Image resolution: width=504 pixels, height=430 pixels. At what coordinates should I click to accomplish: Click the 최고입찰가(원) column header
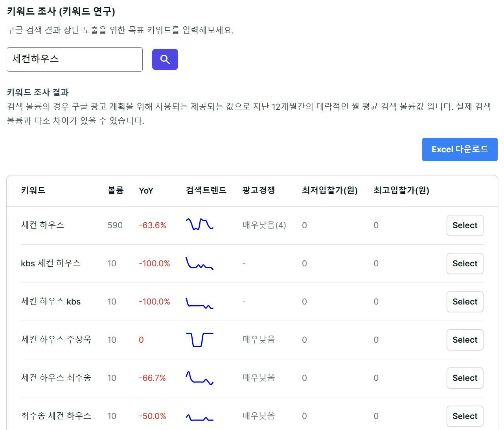pos(401,190)
